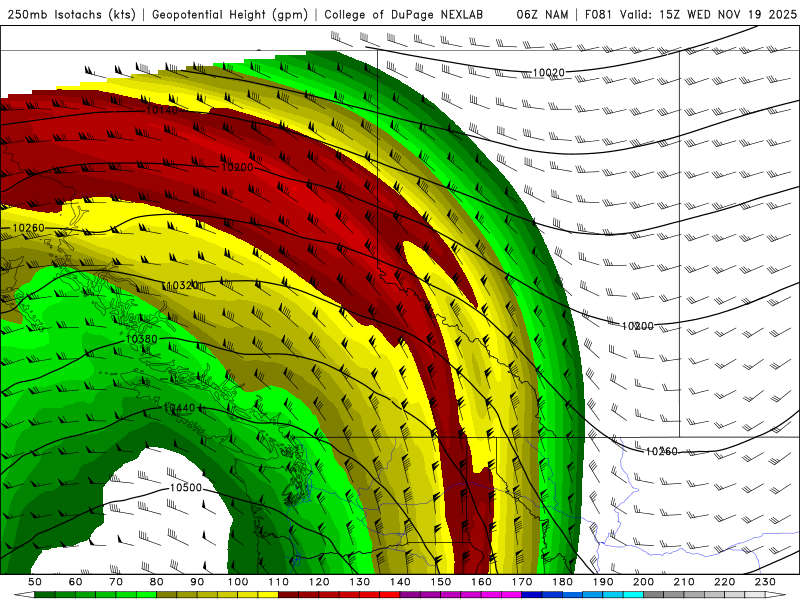
Task: Click the "250mb Isotachs (kts)" title text
Action: click(x=71, y=14)
